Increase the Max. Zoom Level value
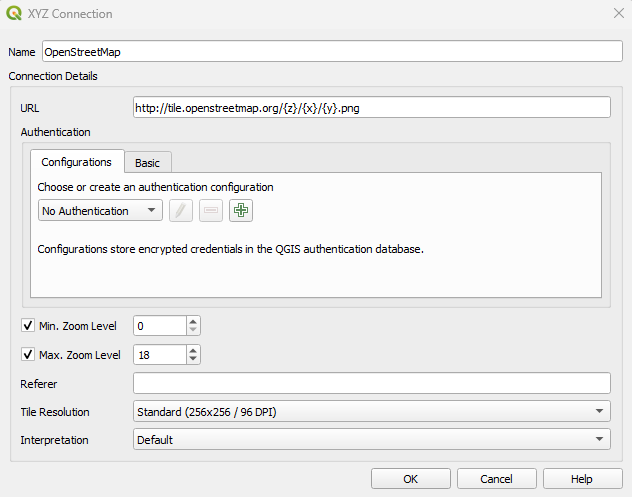632x497 pixels. [193, 351]
